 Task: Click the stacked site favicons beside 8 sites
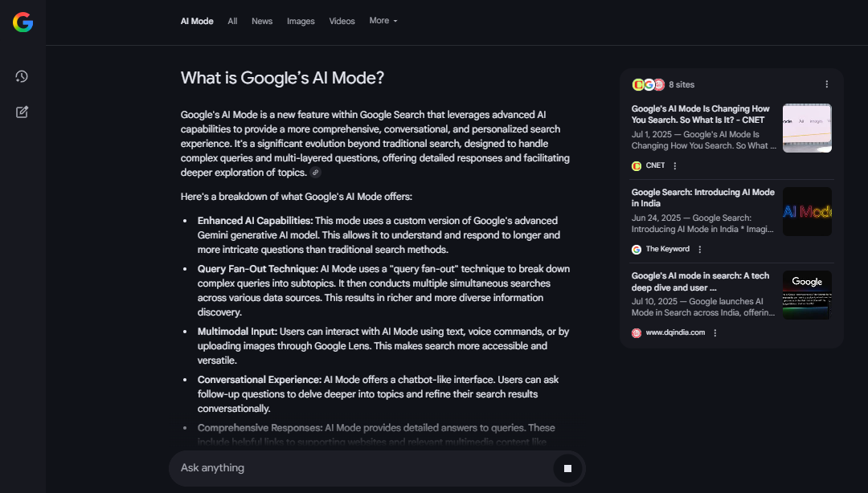coord(649,84)
